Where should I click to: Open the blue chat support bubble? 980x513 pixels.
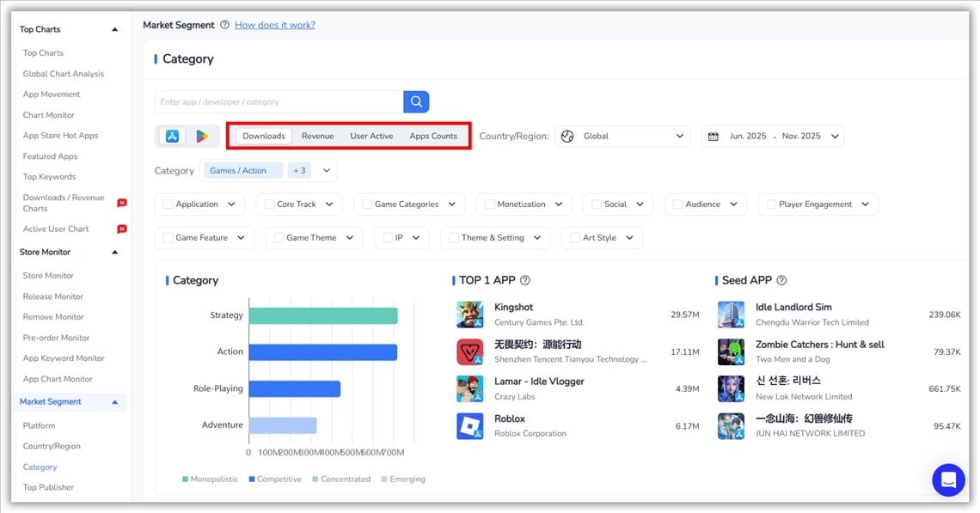pos(948,479)
